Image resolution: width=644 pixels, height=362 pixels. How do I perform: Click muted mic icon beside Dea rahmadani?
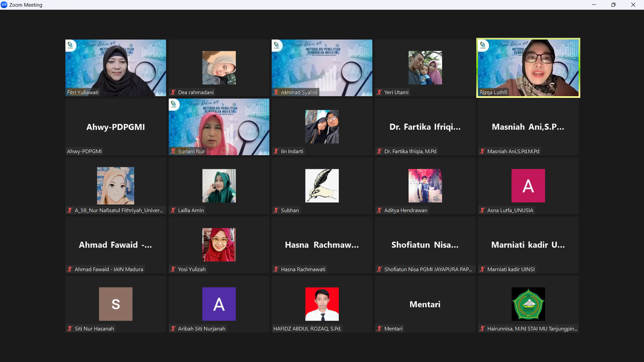tap(173, 92)
